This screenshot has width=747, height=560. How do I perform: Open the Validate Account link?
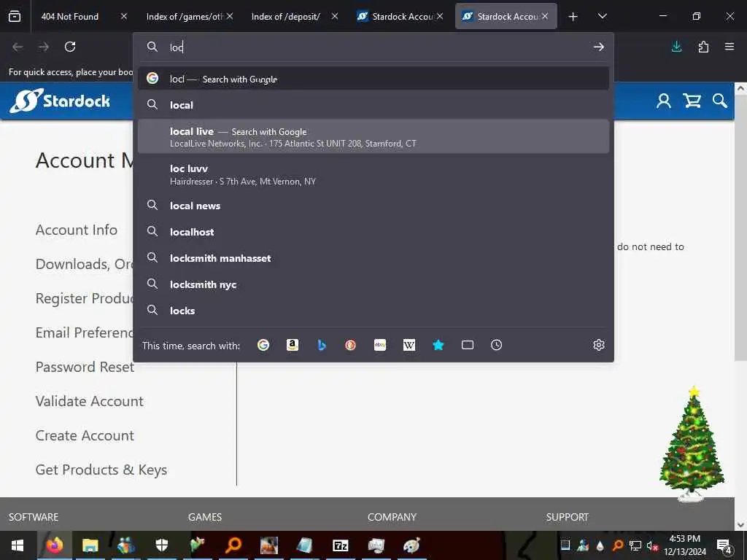click(89, 402)
